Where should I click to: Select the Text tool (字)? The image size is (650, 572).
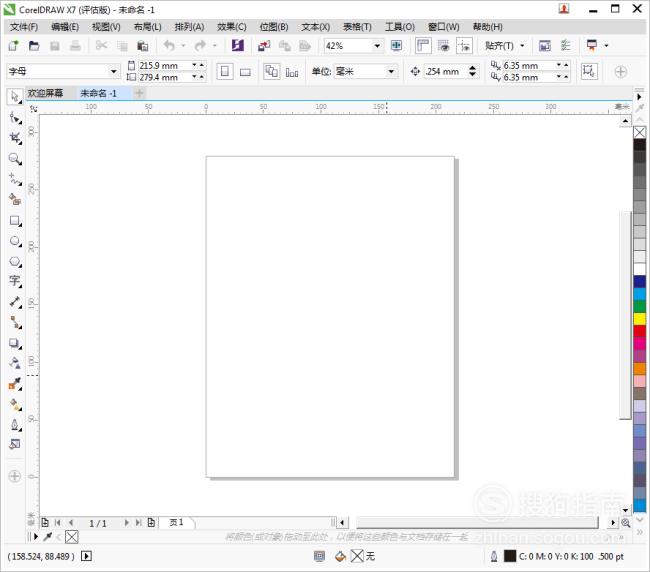point(15,281)
